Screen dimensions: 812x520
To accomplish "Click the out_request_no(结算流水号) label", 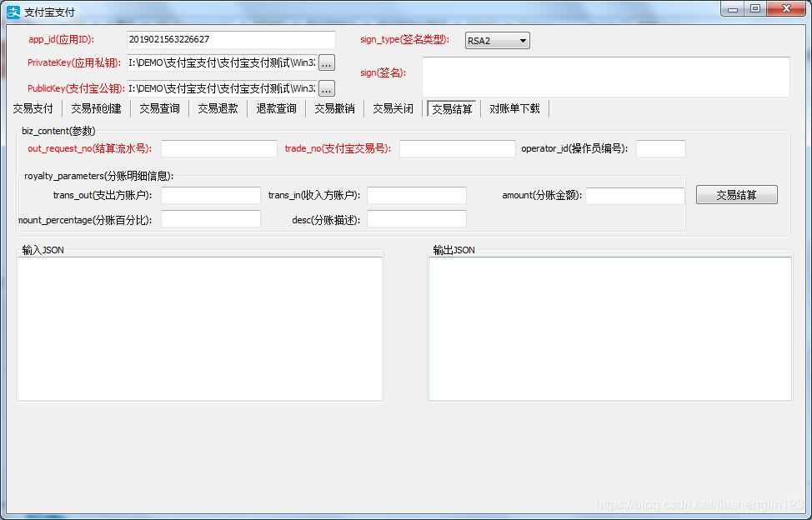I will [89, 148].
